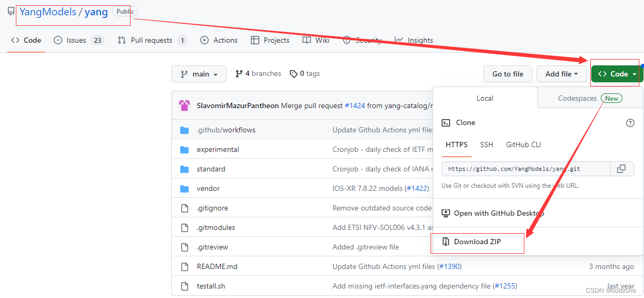This screenshot has width=644, height=298.
Task: Click the folder icon beside experimental
Action: [184, 149]
